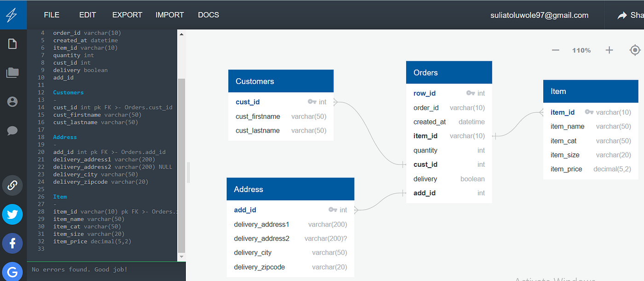This screenshot has height=281, width=644.
Task: Click the key icon next to row_id
Action: (x=470, y=93)
